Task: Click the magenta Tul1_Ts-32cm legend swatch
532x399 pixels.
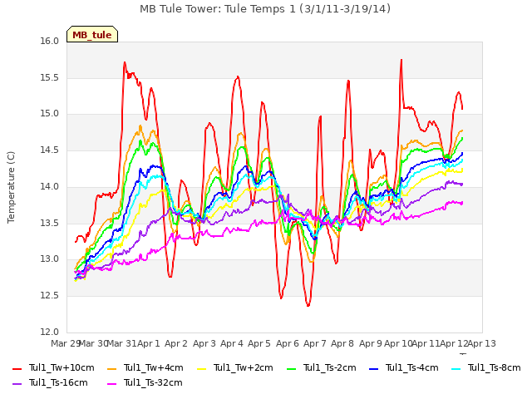Action: 111,384
